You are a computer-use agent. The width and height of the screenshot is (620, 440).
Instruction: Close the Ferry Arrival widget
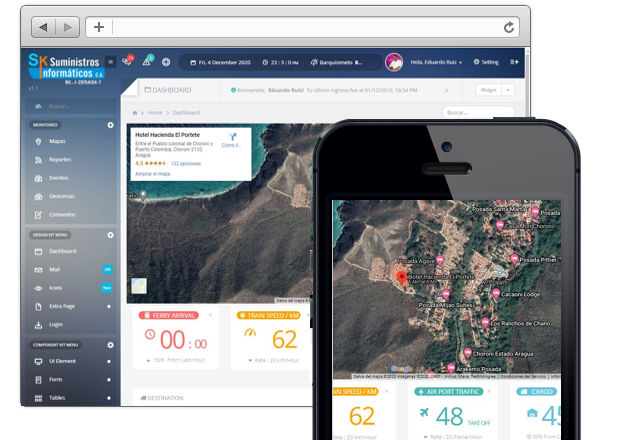(x=210, y=315)
